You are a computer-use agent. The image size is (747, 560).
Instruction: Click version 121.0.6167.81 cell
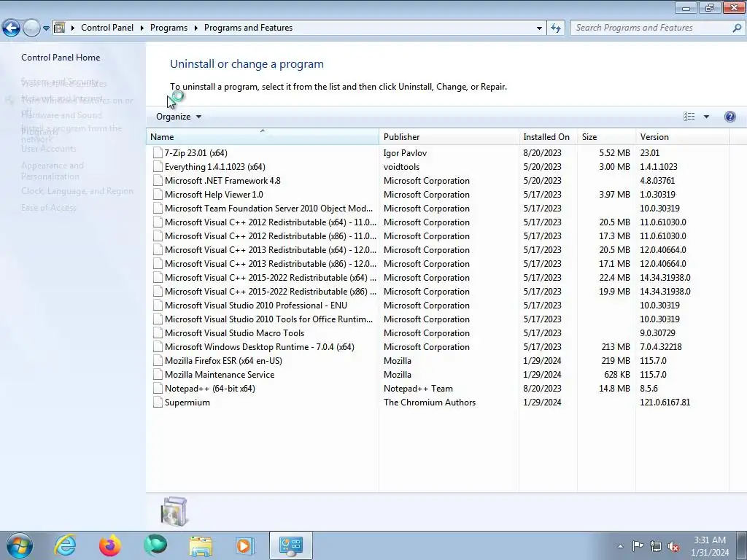point(665,402)
